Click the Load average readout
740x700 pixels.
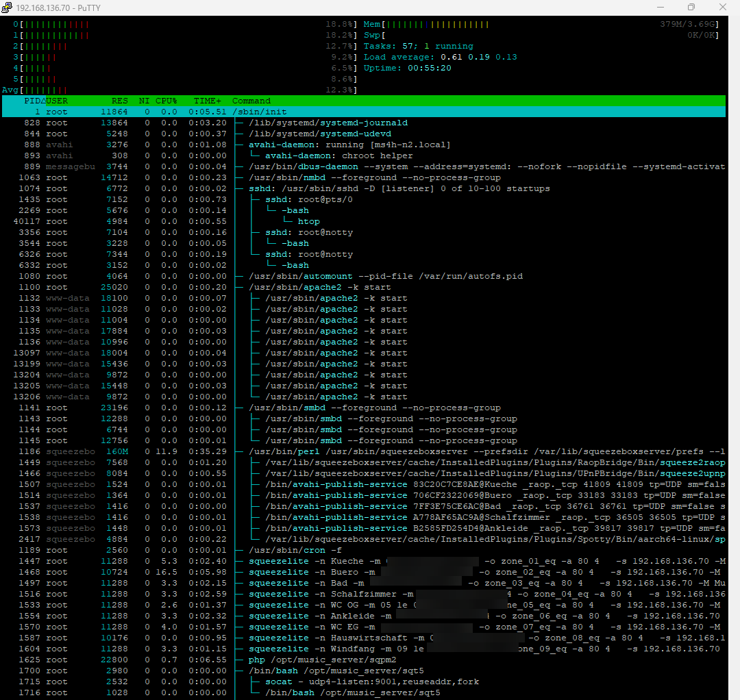click(x=441, y=57)
